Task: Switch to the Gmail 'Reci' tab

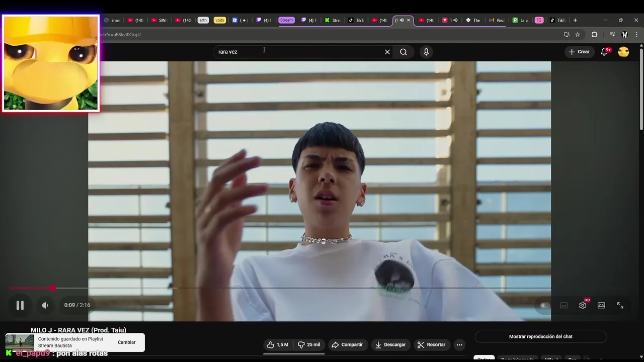Action: pos(497,20)
